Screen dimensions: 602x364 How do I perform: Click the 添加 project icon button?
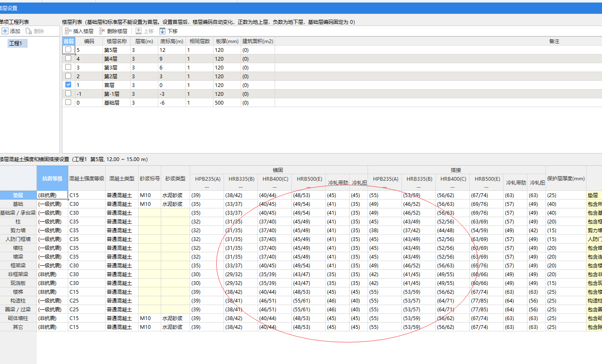(11, 31)
